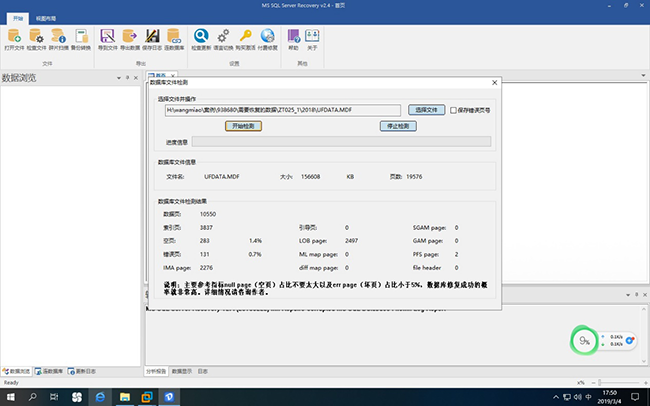This screenshot has height=406, width=650.
Task: Close the database file detection dialog
Action: coord(495,83)
